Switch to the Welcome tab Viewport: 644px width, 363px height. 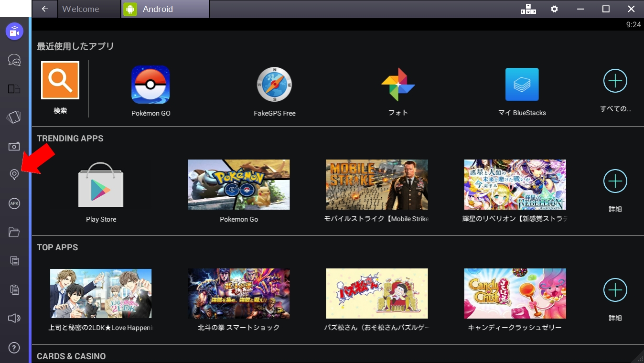(89, 9)
